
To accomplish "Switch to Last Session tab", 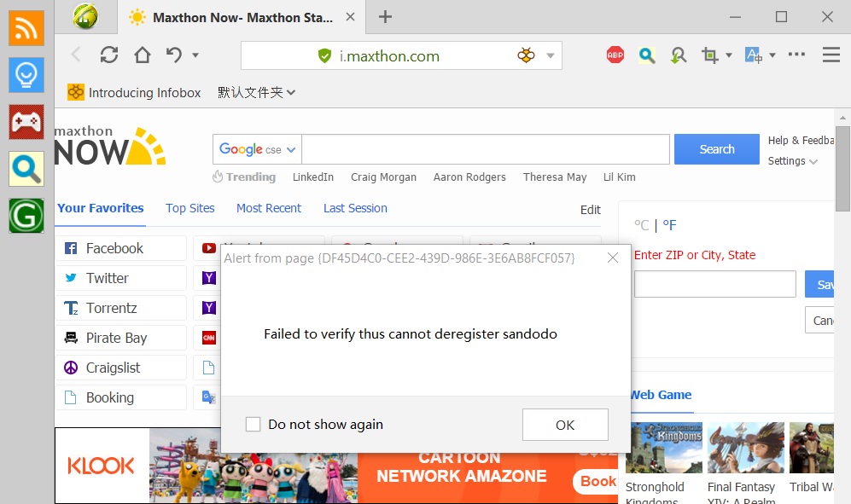I will [355, 208].
